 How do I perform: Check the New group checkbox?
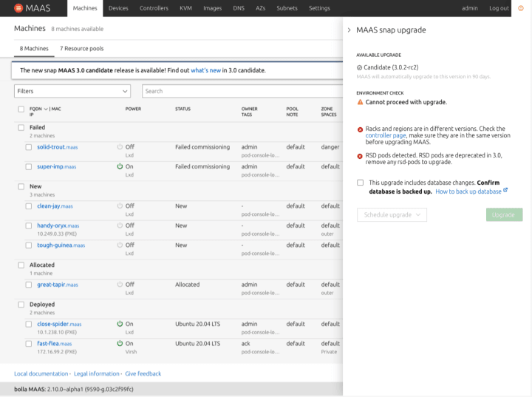21,186
